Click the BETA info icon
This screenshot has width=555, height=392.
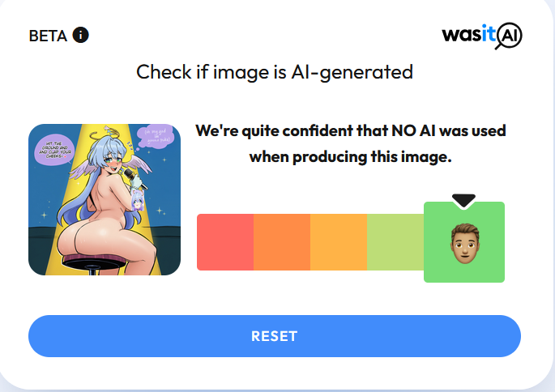(x=81, y=35)
